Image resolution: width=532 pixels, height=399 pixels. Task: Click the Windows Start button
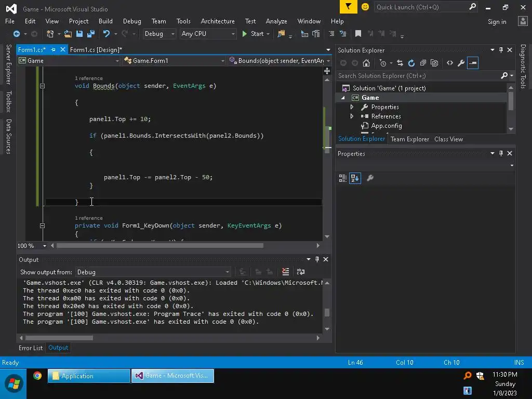point(14,384)
